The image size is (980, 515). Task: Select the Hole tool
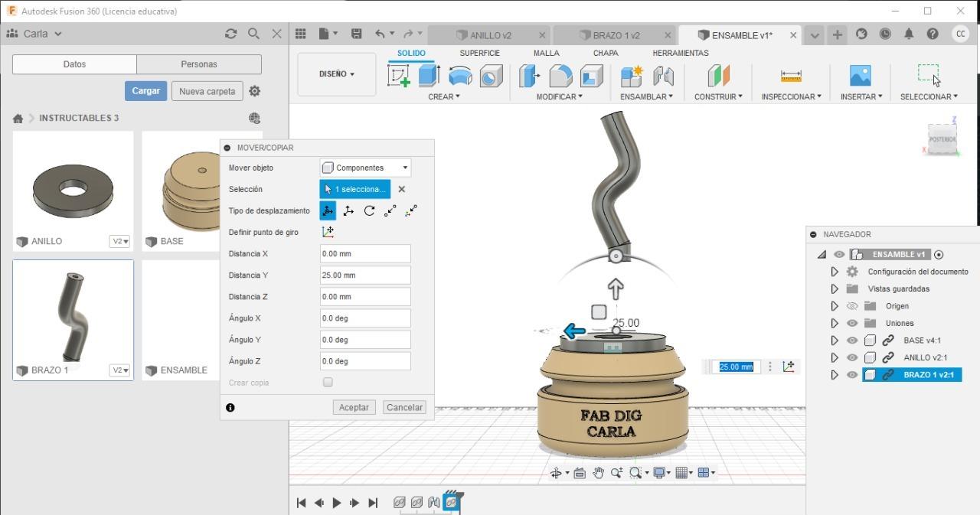[x=491, y=76]
